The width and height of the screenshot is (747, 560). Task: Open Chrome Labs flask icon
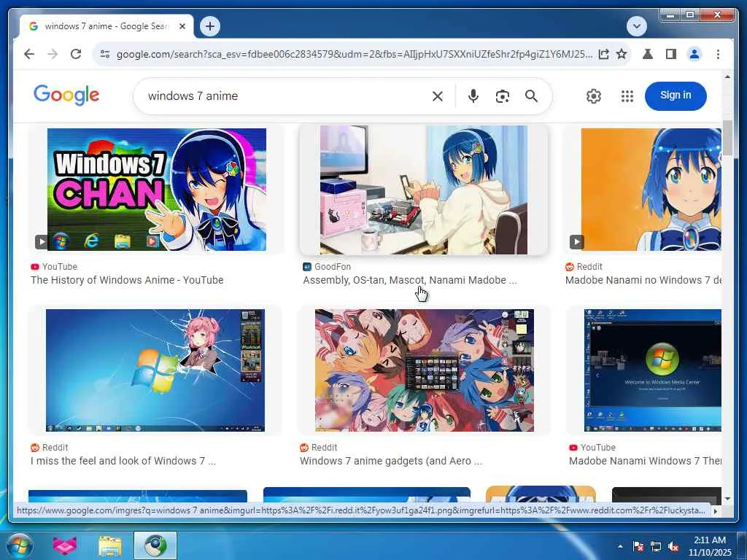pos(648,54)
